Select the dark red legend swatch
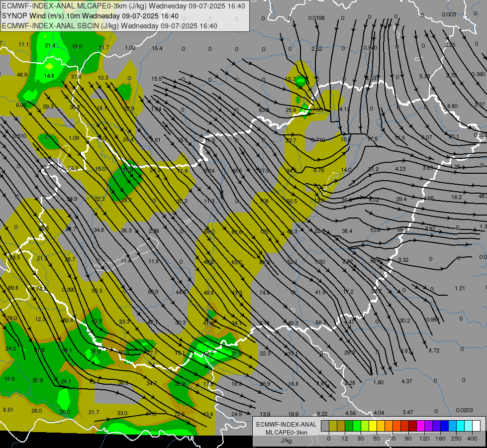 pyautogui.click(x=413, y=426)
